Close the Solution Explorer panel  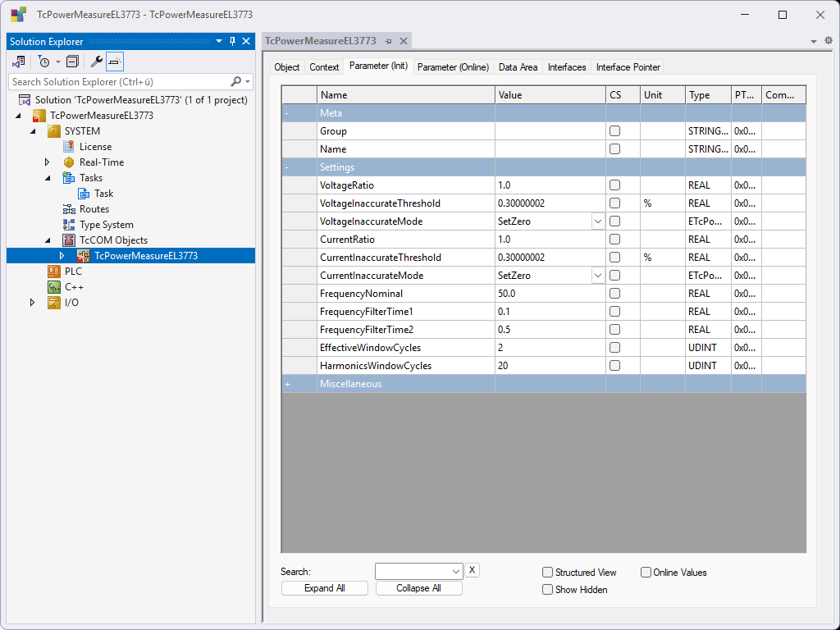(246, 41)
